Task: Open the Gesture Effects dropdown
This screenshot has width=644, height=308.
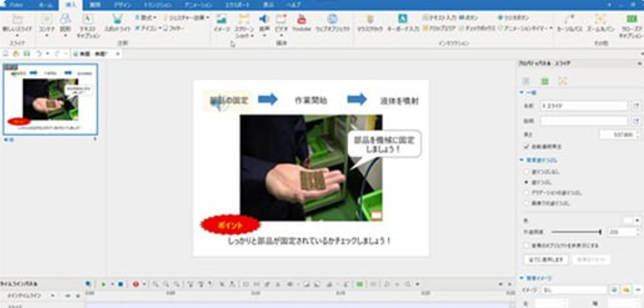Action: point(186,18)
